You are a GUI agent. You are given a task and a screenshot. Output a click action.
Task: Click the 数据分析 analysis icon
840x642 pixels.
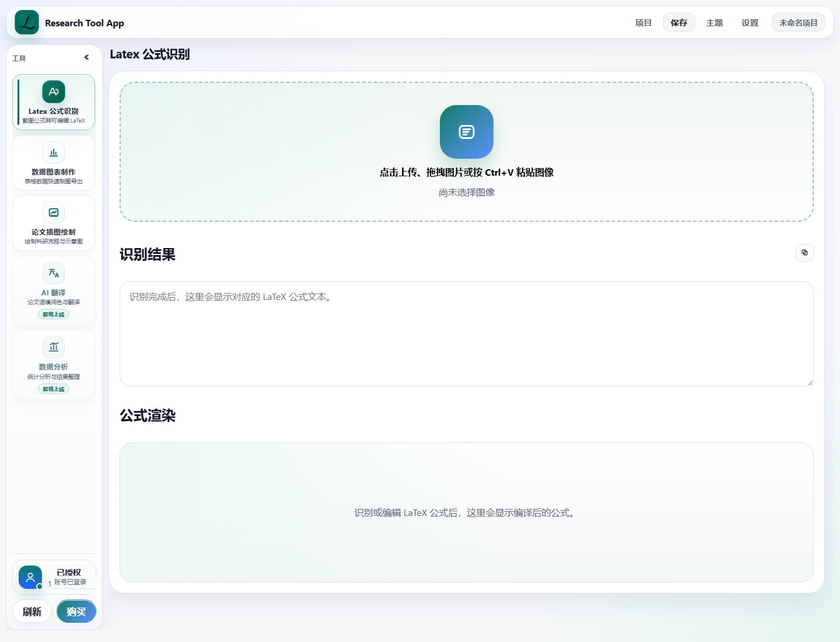coord(54,347)
